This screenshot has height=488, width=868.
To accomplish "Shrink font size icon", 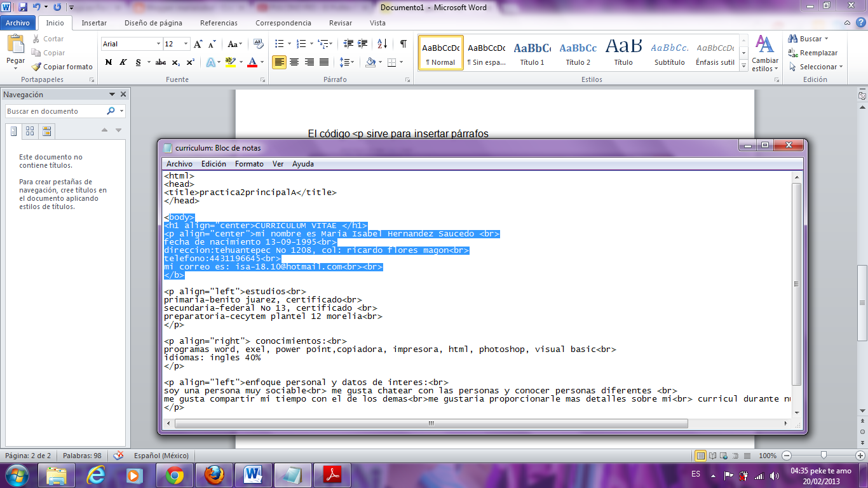I will pyautogui.click(x=211, y=44).
